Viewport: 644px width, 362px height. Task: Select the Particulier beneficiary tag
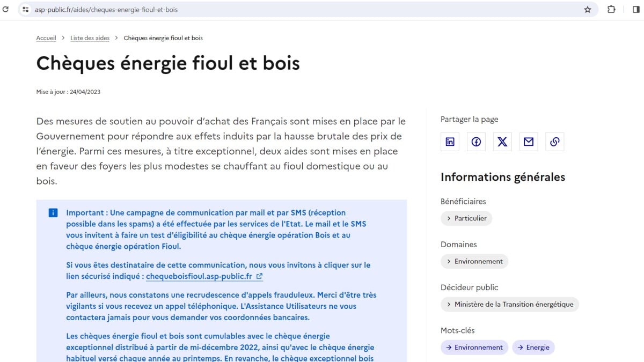[466, 218]
